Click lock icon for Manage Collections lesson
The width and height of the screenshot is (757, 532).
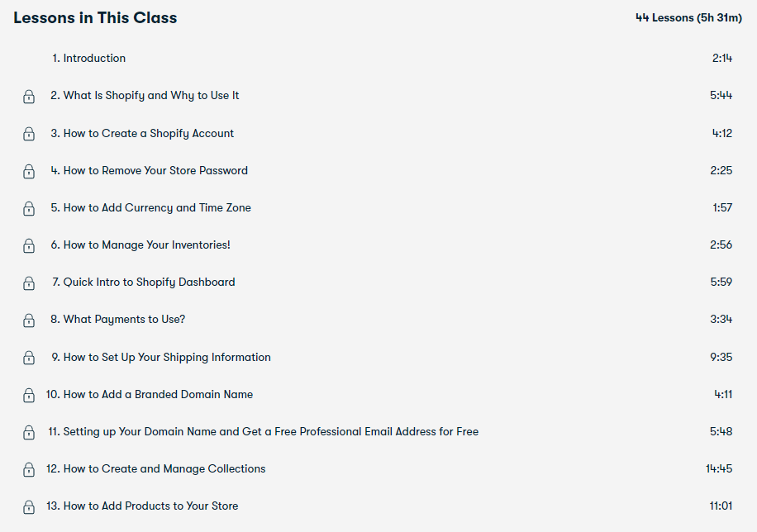click(x=29, y=469)
